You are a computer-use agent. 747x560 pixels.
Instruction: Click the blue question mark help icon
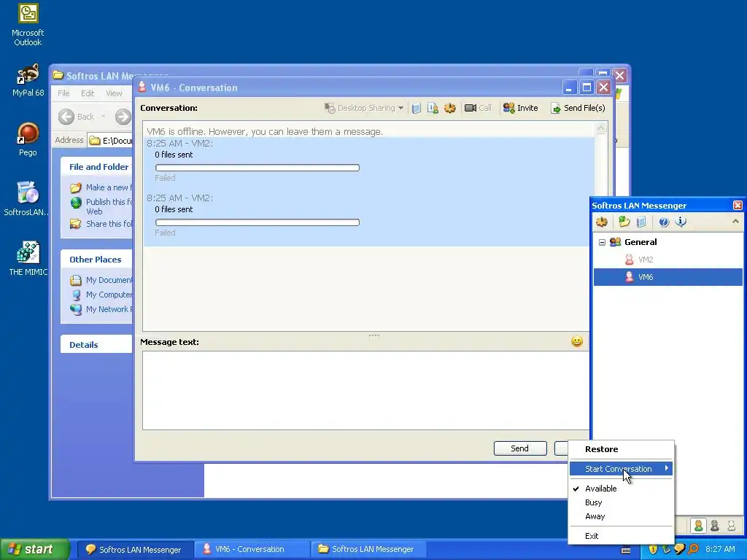pos(664,222)
